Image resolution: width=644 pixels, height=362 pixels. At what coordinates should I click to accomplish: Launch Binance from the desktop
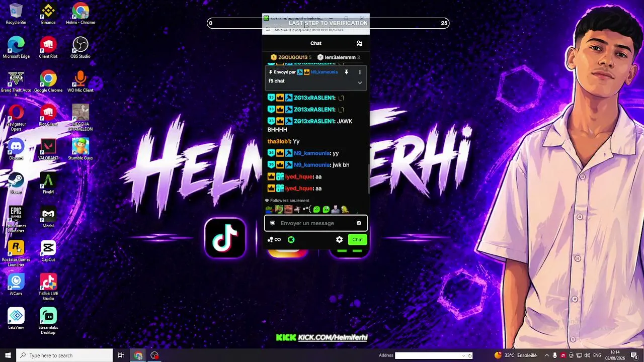coord(48,14)
